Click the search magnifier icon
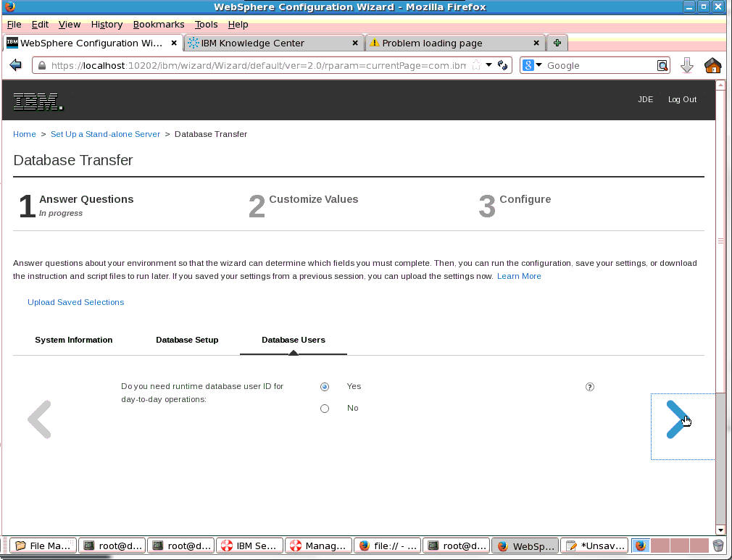Screen dimensions: 732x560 662,65
